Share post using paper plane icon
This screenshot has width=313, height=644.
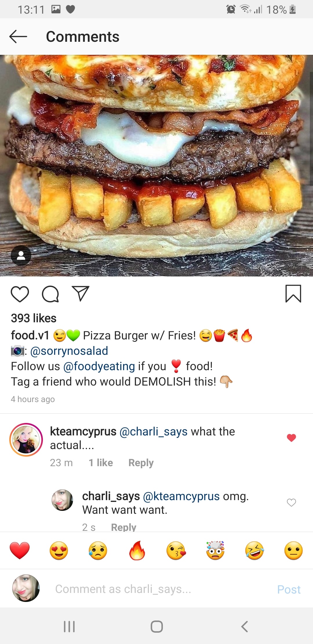point(80,293)
